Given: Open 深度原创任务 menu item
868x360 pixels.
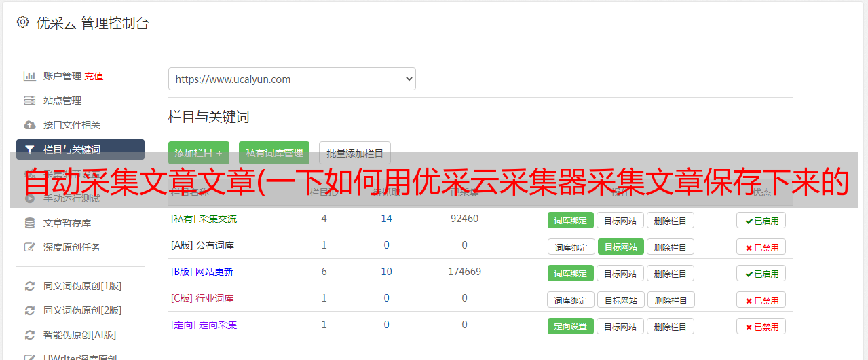Looking at the screenshot, I should [x=71, y=247].
